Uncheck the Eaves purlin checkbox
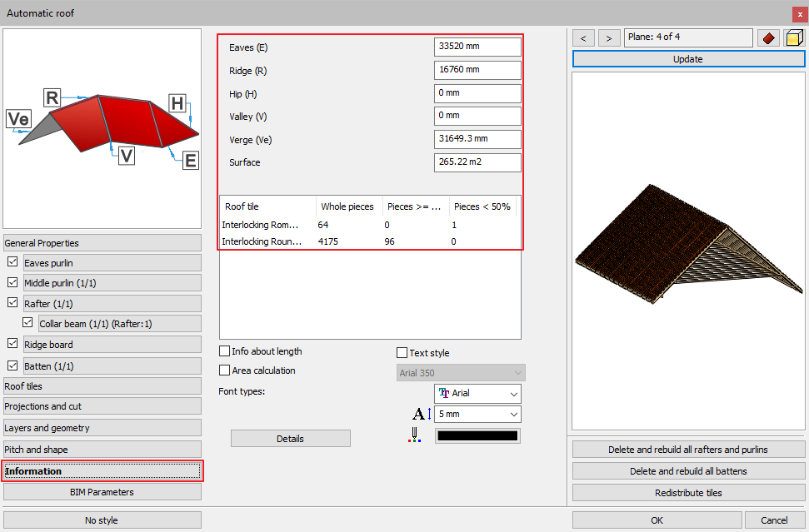Screen dimensions: 809x532 coord(12,263)
